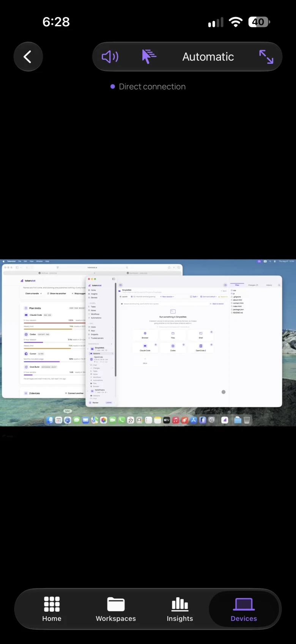Open the View menu in Mac menu bar
This screenshot has width=296, height=644.
point(31,261)
